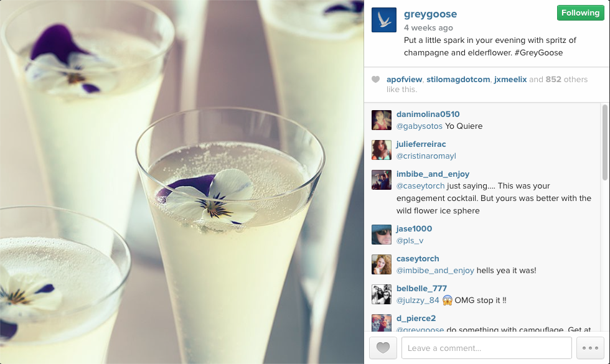
Task: Click the @julzzy_84 mention
Action: click(418, 300)
